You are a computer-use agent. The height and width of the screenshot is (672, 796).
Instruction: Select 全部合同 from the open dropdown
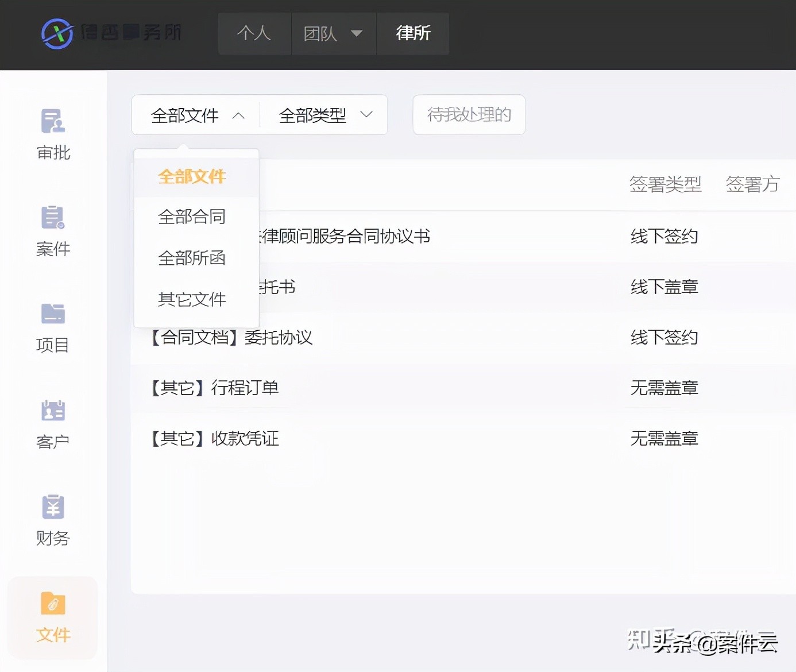pyautogui.click(x=192, y=217)
